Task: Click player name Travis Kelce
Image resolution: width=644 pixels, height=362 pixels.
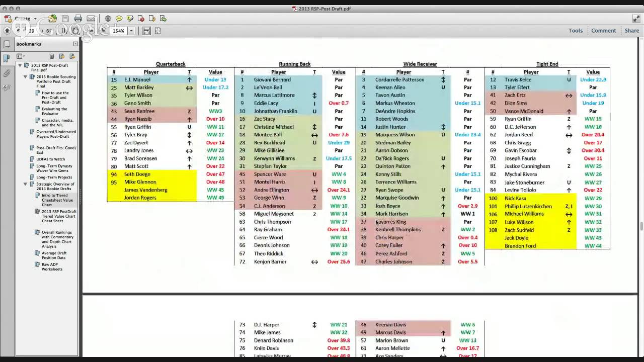Action: tap(518, 79)
